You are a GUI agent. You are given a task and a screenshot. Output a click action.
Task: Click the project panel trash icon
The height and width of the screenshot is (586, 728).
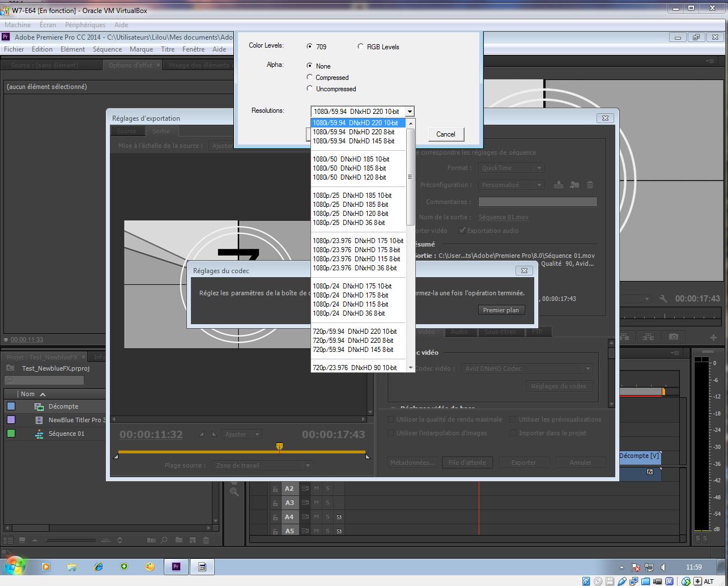(206, 541)
